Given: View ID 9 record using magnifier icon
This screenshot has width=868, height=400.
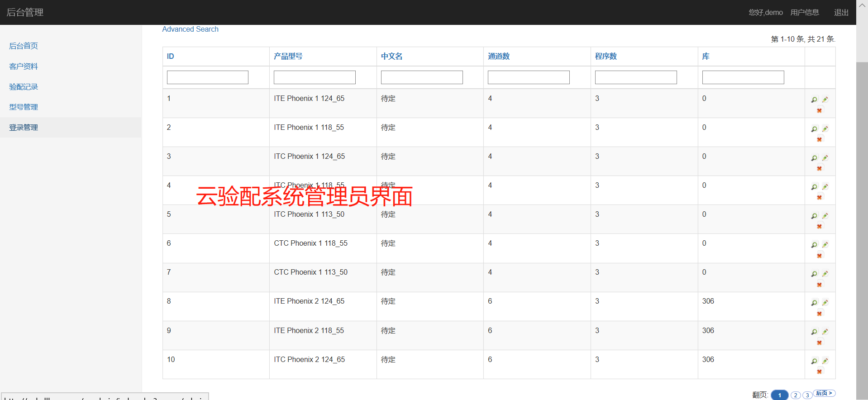Looking at the screenshot, I should coord(814,332).
